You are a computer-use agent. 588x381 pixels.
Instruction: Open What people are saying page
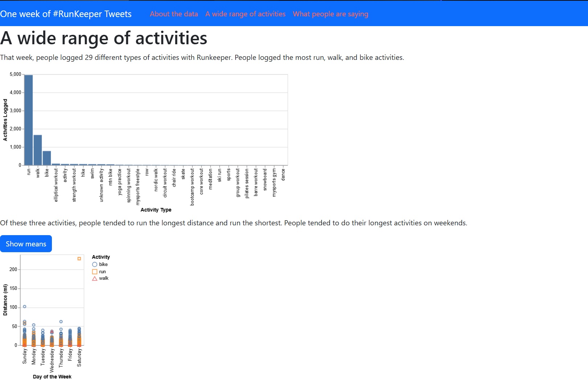point(330,14)
